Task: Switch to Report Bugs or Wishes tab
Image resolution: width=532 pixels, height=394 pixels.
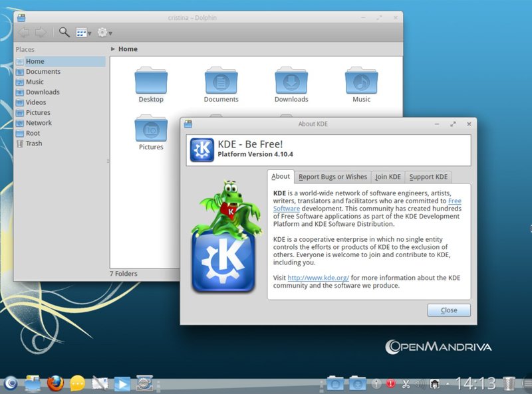Action: point(333,177)
